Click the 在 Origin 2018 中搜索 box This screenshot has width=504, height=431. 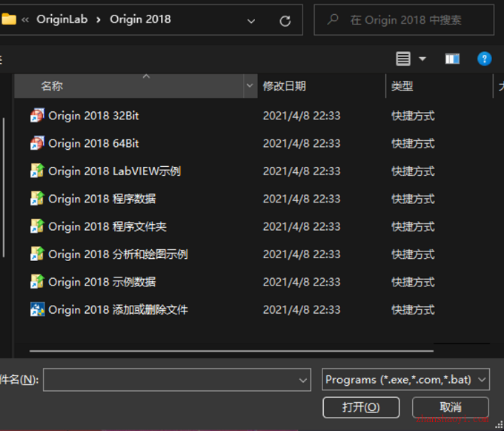pyautogui.click(x=404, y=19)
